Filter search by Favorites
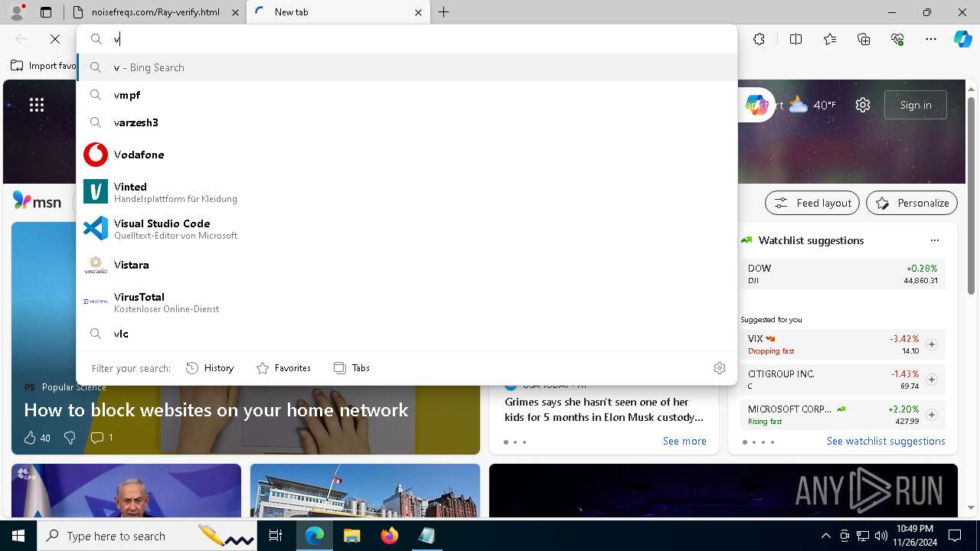The image size is (980, 551). click(x=283, y=368)
